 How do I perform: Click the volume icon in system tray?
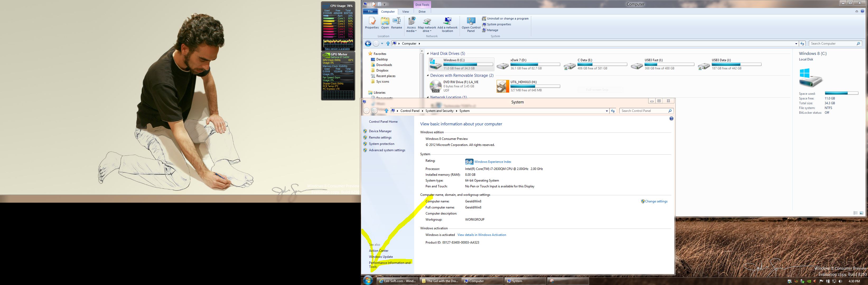click(x=840, y=281)
